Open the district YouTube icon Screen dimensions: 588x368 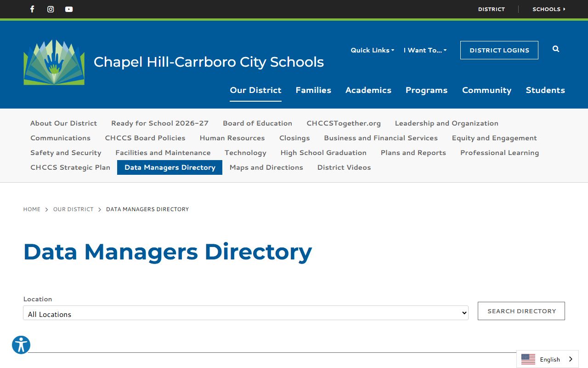(x=69, y=9)
